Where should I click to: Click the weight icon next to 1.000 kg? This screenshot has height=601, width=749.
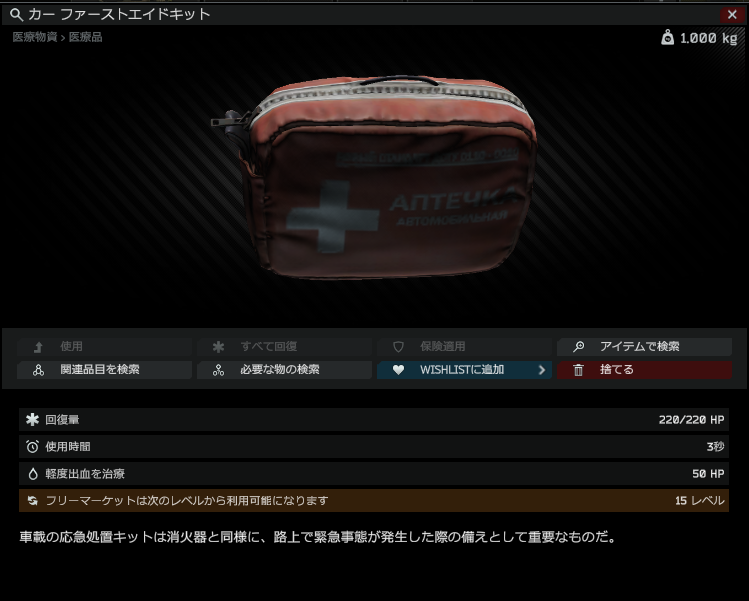click(667, 38)
